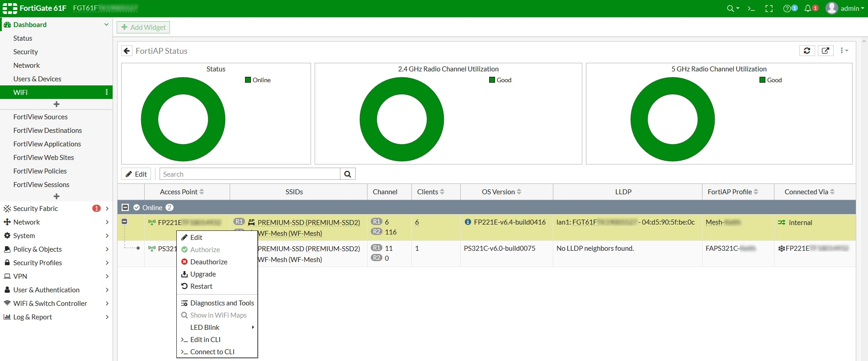This screenshot has height=361, width=868.
Task: Add a new dashboard with the plus below WiFi
Action: 57,104
